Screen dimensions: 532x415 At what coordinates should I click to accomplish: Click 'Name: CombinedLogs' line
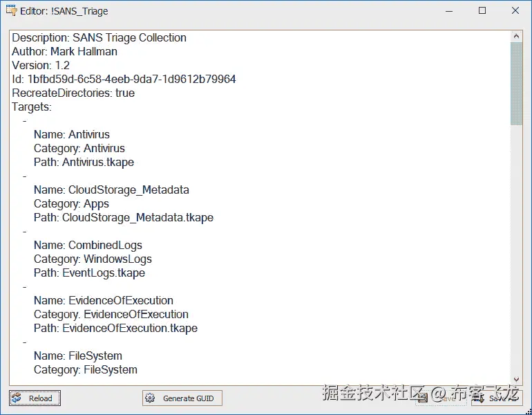(88, 246)
